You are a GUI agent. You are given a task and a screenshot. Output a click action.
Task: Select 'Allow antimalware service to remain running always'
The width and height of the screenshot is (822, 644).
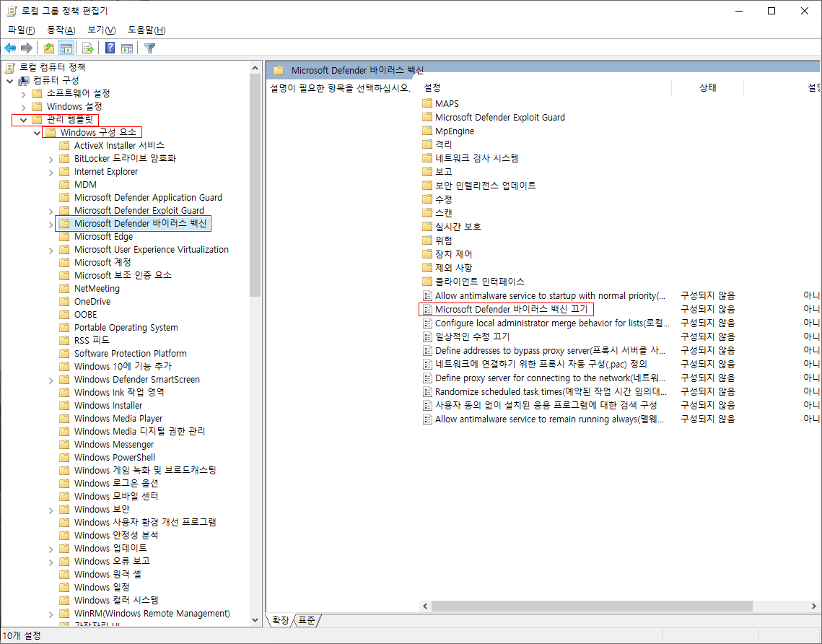pos(549,419)
